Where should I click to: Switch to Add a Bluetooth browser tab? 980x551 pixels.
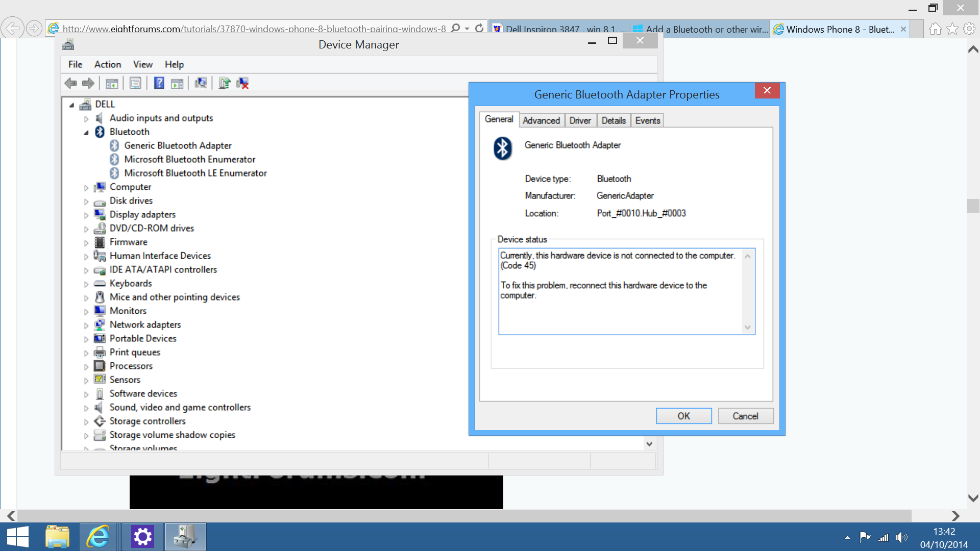(700, 29)
